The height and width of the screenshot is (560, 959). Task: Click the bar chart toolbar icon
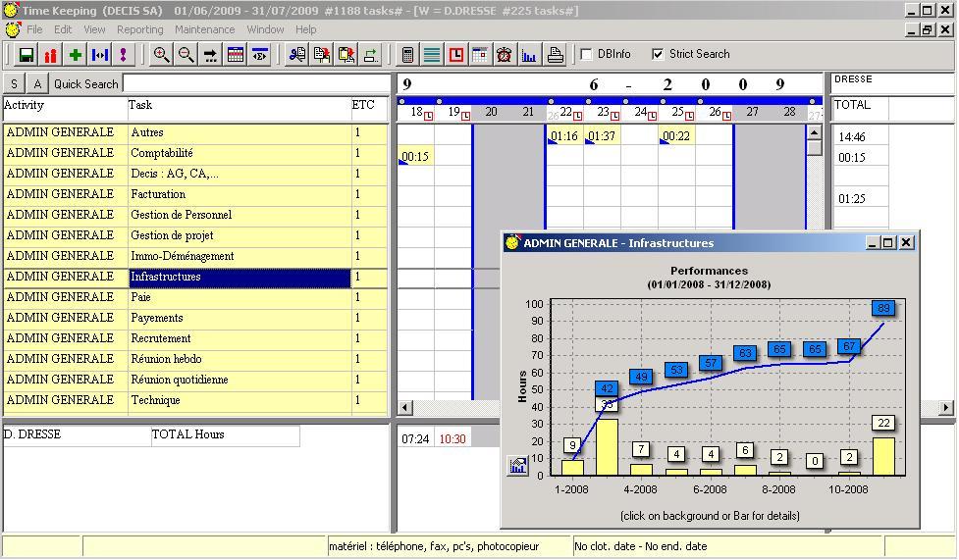[x=529, y=55]
